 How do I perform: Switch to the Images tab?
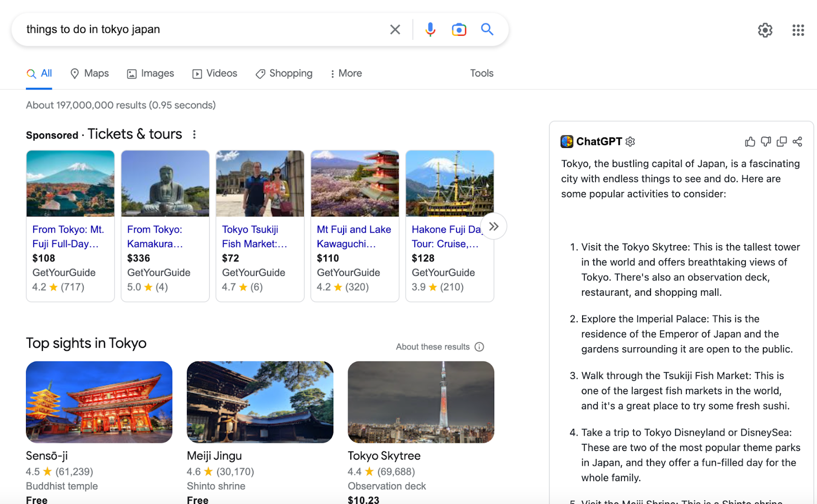click(151, 74)
